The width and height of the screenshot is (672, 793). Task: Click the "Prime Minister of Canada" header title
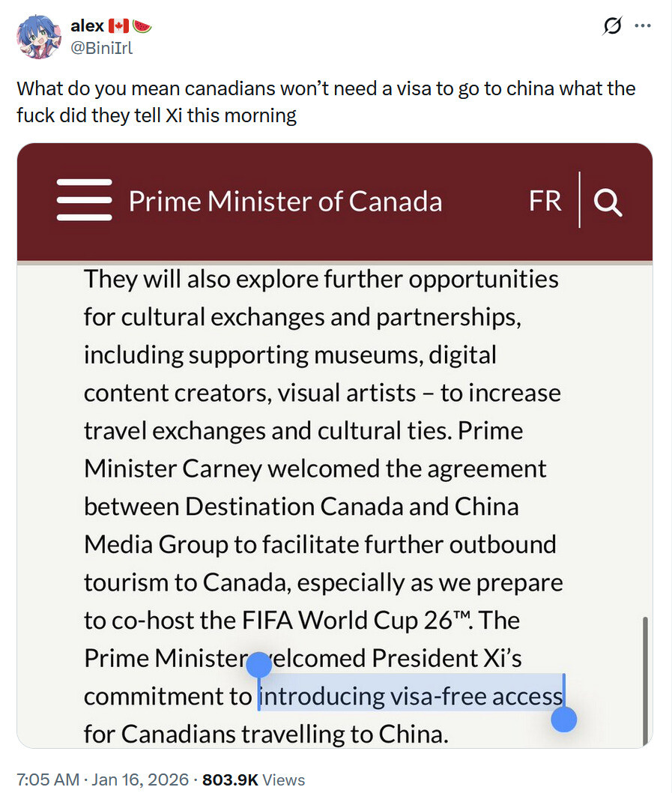click(x=285, y=201)
